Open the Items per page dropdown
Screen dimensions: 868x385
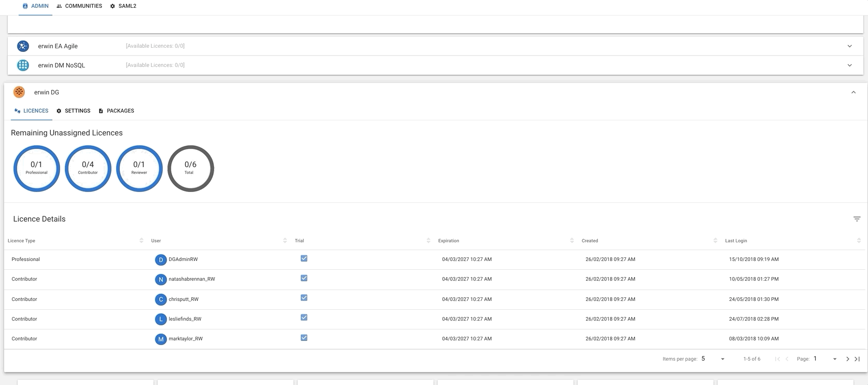(713, 359)
